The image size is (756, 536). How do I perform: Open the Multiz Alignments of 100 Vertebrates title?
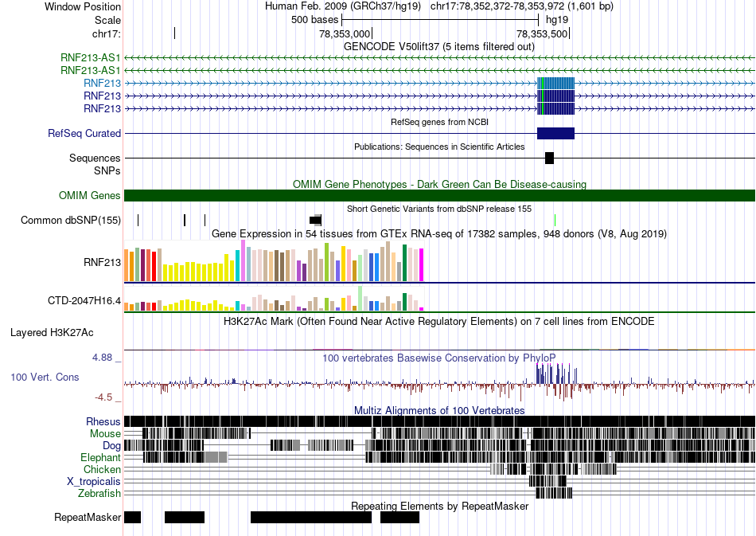click(439, 411)
